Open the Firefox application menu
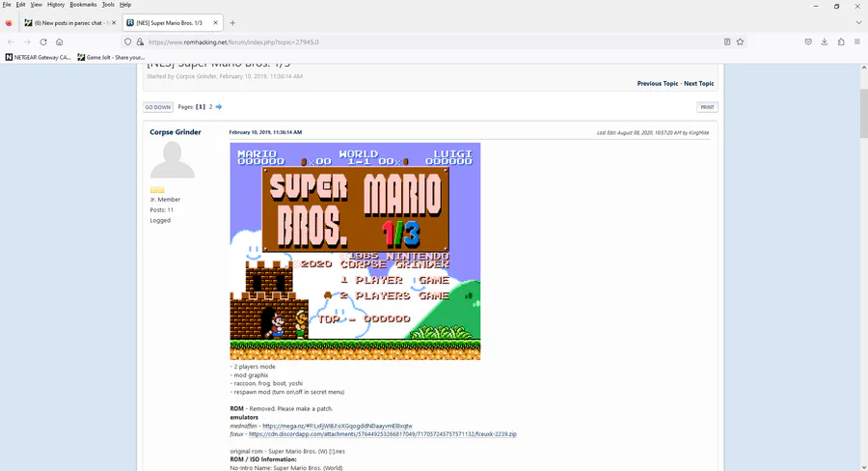The image size is (868, 471). click(857, 42)
